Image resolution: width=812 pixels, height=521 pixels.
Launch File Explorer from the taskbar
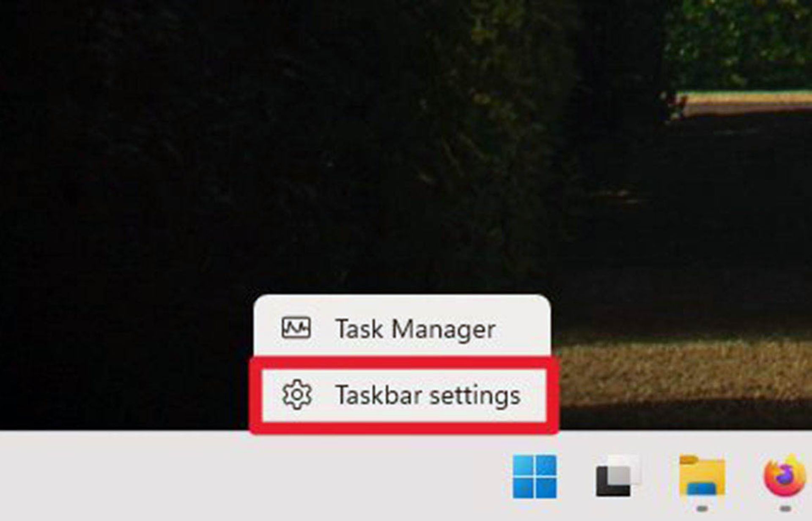pyautogui.click(x=702, y=475)
